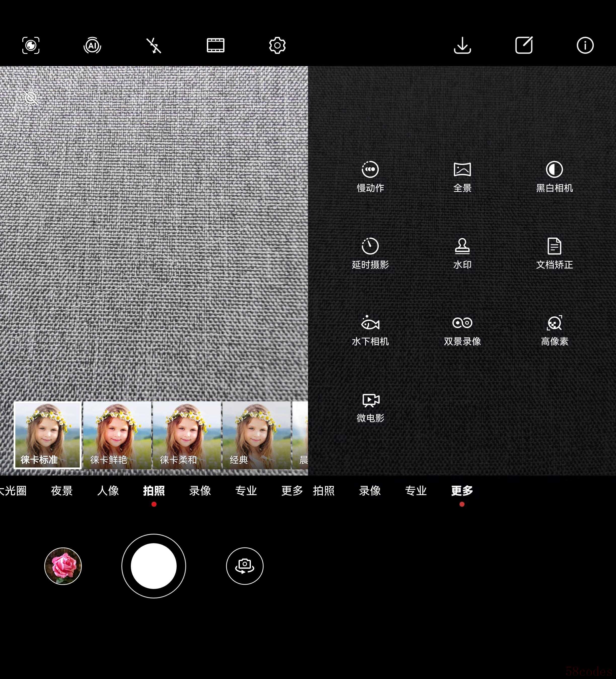
Task: Select the 慢动作 slow-motion mode
Action: coord(370,177)
